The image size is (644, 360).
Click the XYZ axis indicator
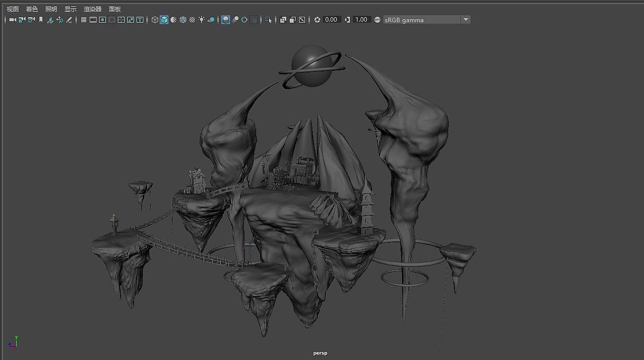[x=14, y=341]
